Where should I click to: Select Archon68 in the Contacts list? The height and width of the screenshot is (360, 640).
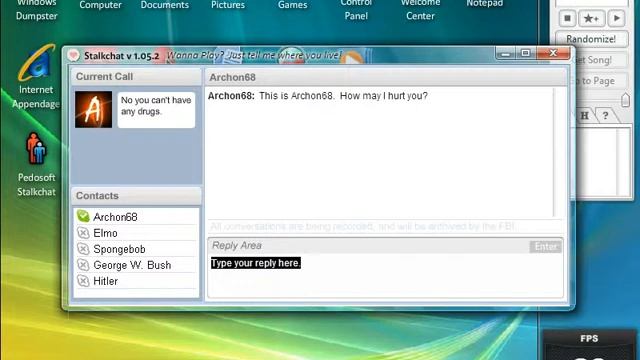(136, 217)
